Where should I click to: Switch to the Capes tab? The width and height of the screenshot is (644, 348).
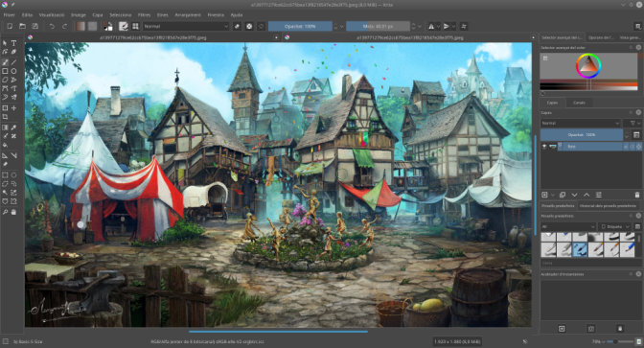[552, 103]
